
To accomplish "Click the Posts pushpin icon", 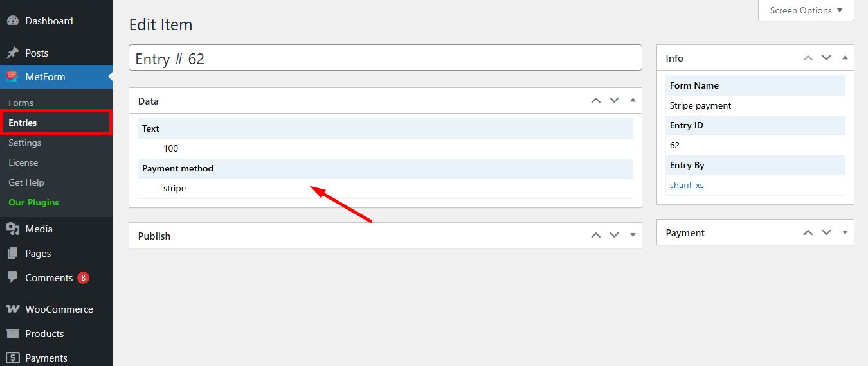I will [12, 53].
